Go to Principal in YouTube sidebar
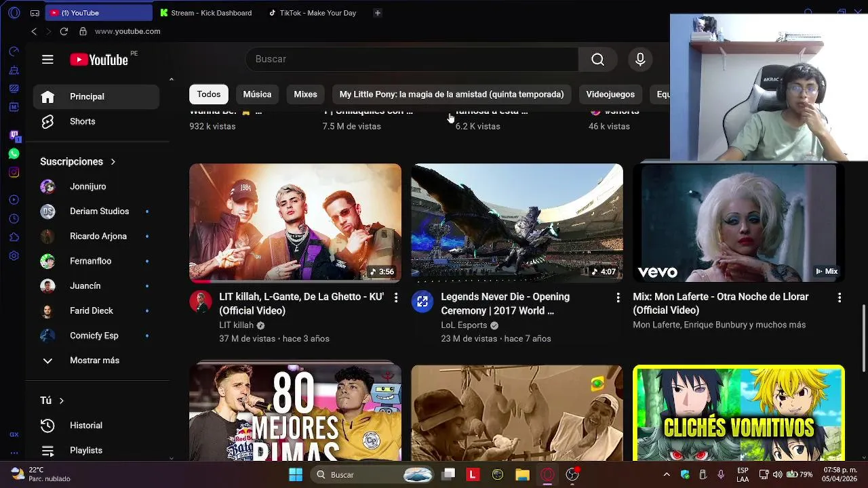Viewport: 868px width, 488px height. click(x=96, y=97)
